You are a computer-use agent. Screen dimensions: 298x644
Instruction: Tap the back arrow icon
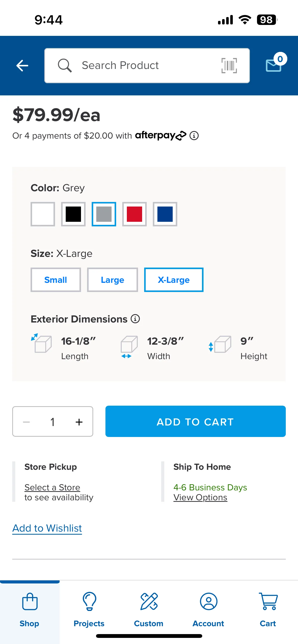tap(22, 66)
